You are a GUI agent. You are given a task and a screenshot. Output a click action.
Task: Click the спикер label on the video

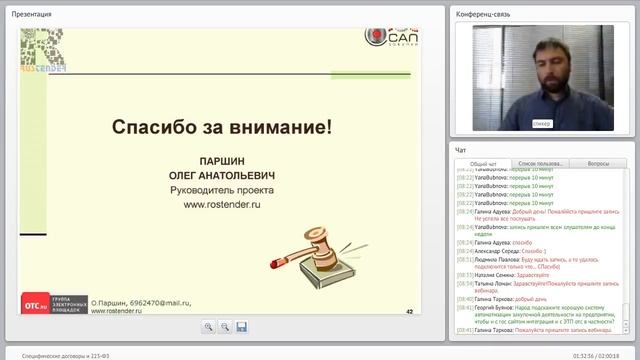[x=542, y=123]
